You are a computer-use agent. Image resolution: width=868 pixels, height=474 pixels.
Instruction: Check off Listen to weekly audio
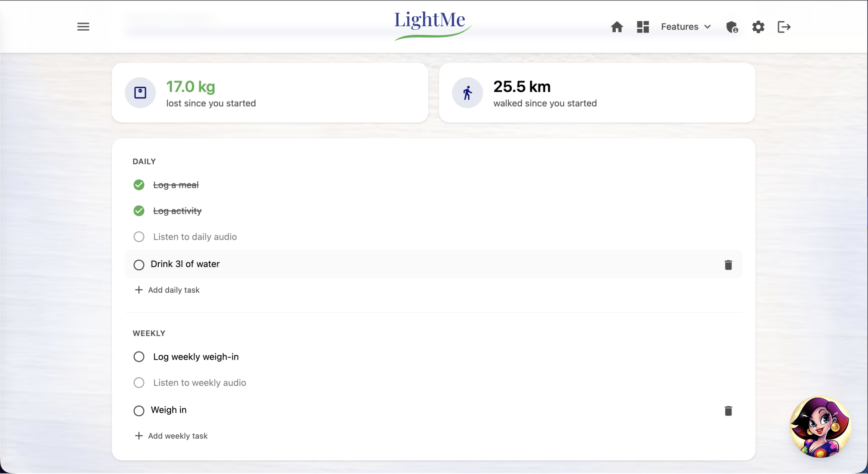coord(139,383)
